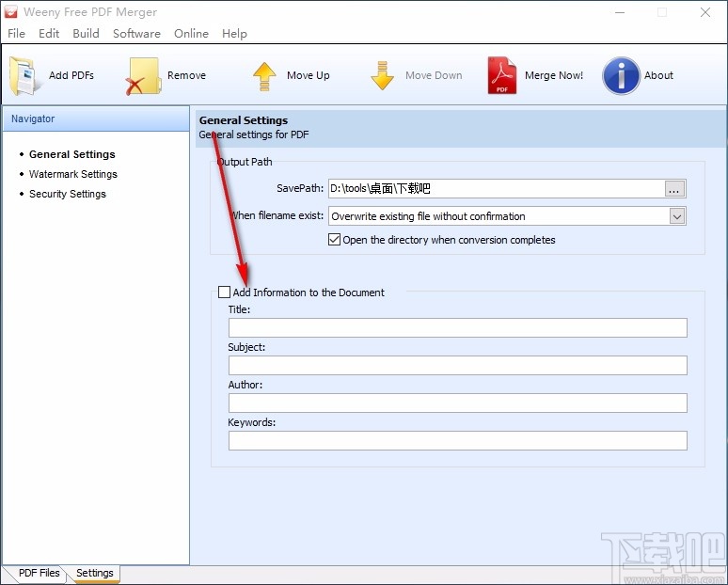Click the Move Down yellow arrow icon

(x=382, y=75)
